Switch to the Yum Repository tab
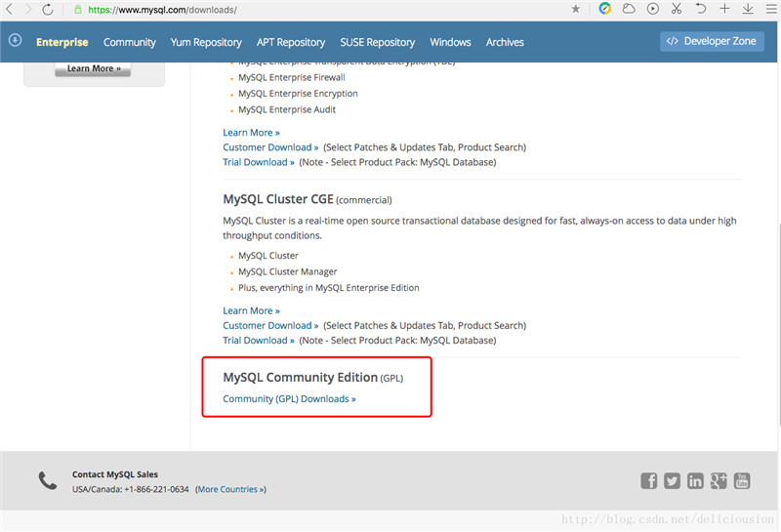The height and width of the screenshot is (532, 781). coord(206,42)
